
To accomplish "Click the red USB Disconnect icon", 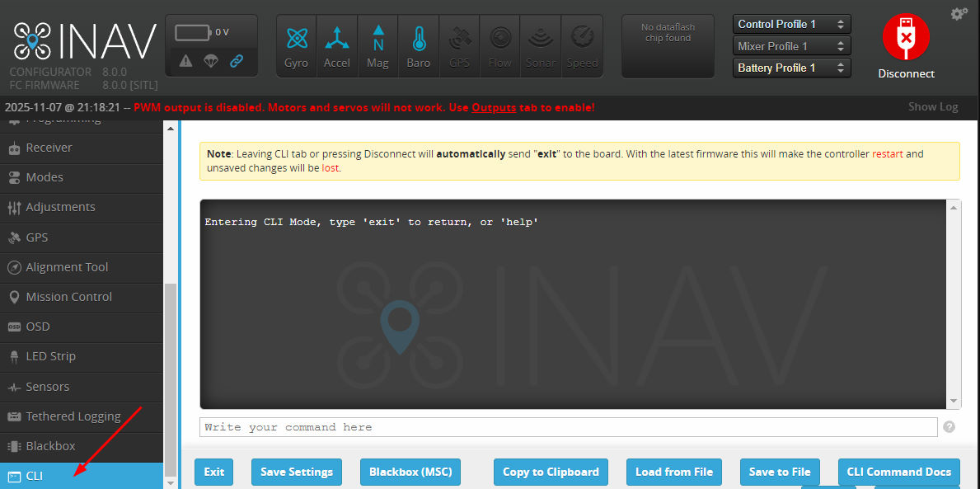I will pyautogui.click(x=906, y=38).
